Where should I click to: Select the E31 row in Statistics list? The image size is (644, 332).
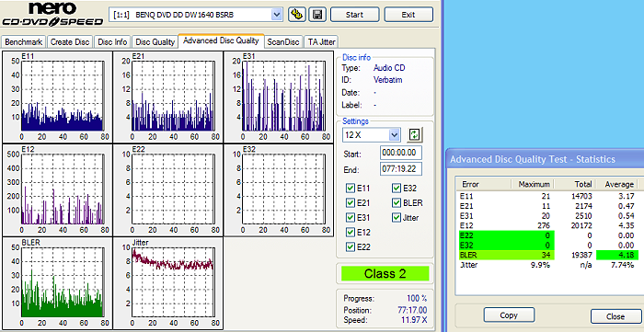[x=548, y=216]
